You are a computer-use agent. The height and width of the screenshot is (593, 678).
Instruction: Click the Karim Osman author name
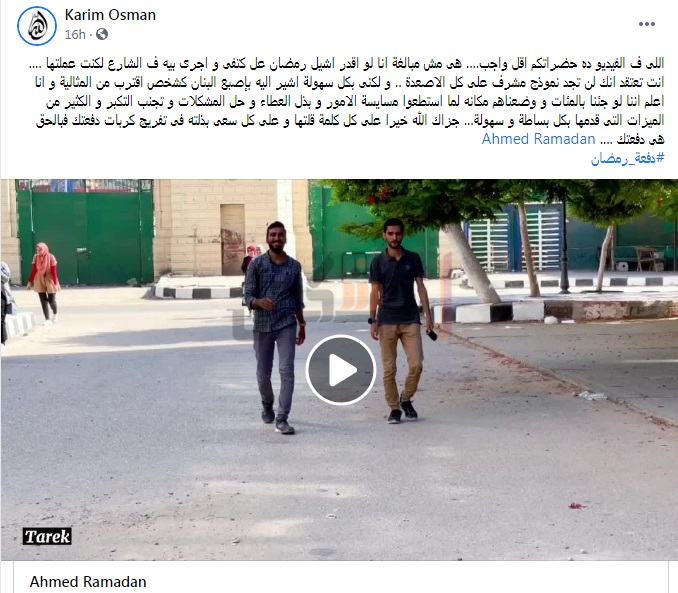(x=110, y=15)
